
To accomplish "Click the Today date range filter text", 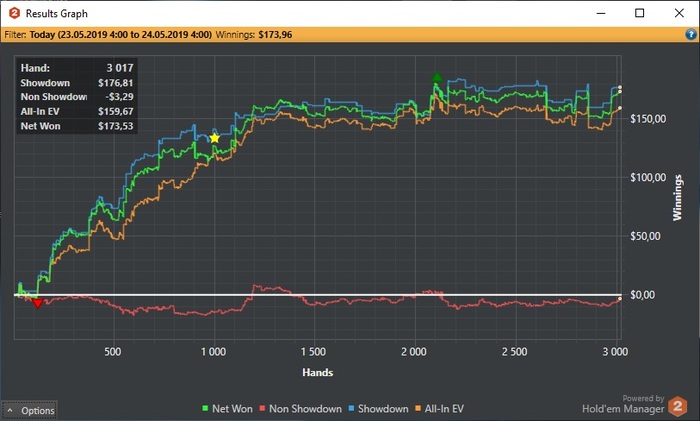I will pyautogui.click(x=121, y=35).
